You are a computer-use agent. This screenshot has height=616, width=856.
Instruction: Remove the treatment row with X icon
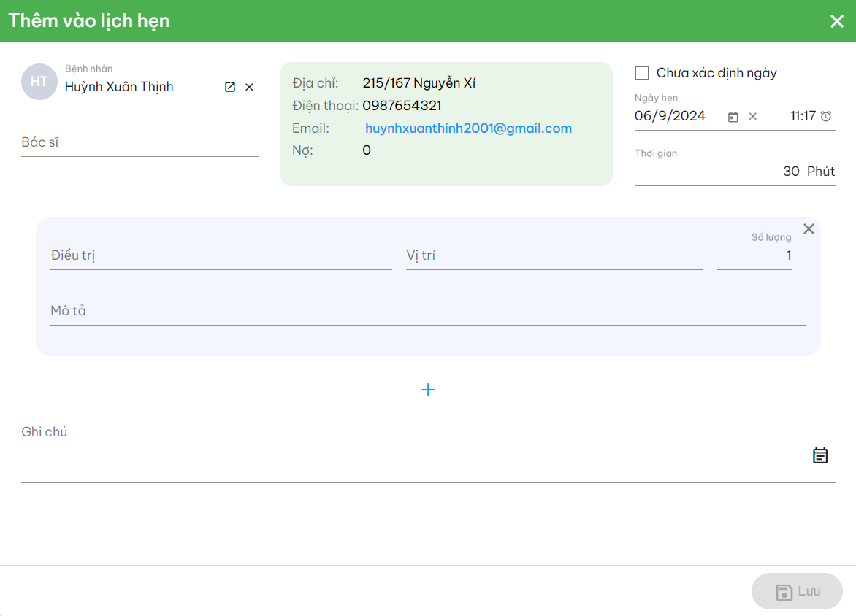(x=809, y=229)
